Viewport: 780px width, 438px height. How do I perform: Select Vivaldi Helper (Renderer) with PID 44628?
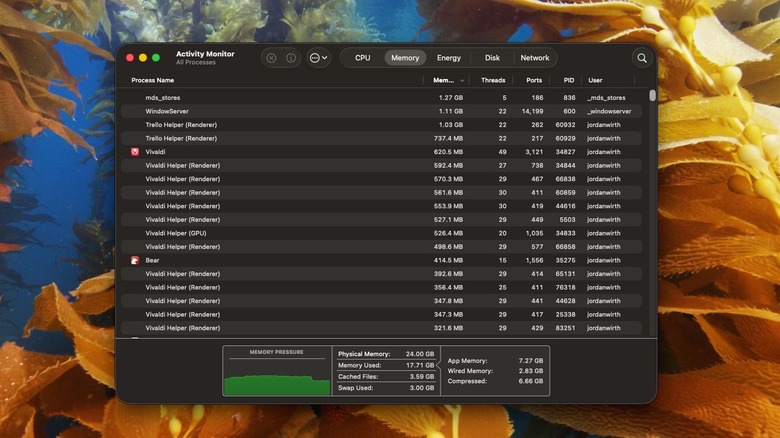tap(382, 301)
